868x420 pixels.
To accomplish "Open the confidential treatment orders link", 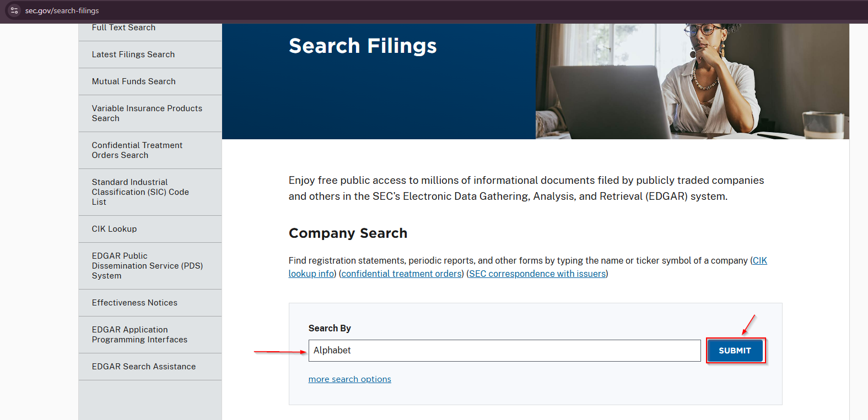I will tap(401, 274).
